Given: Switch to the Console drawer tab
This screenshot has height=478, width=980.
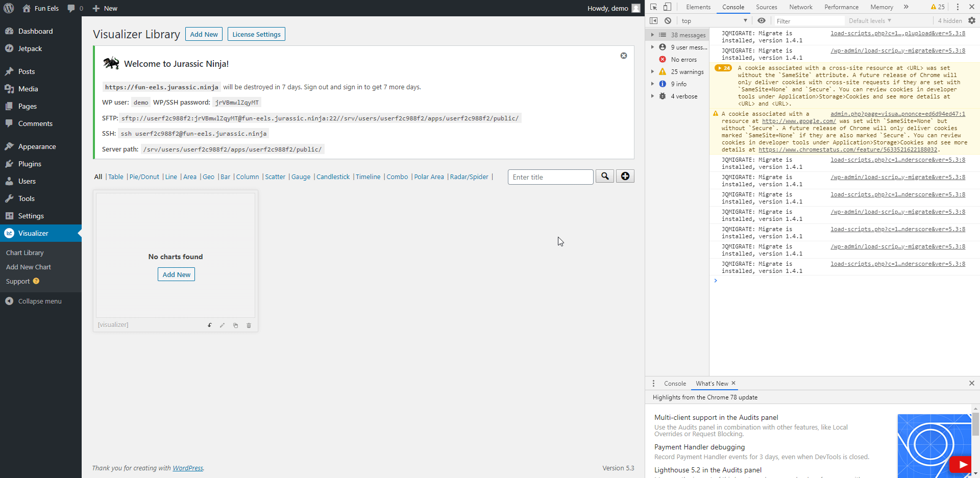Looking at the screenshot, I should pos(675,383).
